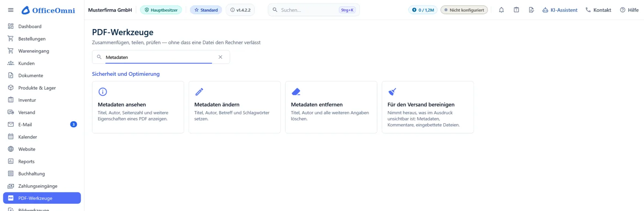The height and width of the screenshot is (211, 644).
Task: Open the OfficeOmni logo home
Action: (48, 10)
